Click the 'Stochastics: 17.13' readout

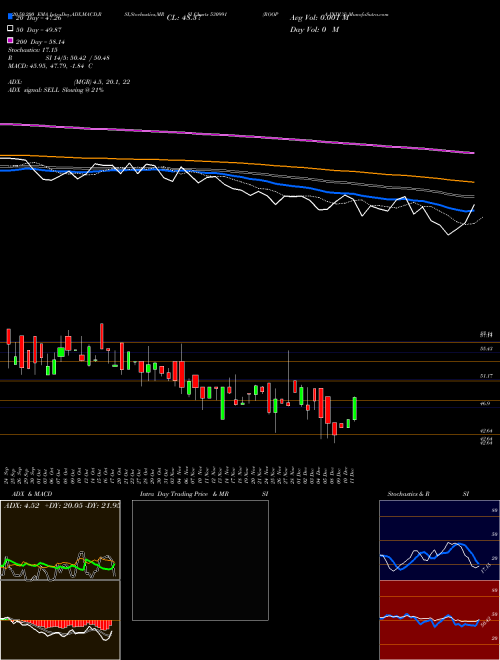32,50
